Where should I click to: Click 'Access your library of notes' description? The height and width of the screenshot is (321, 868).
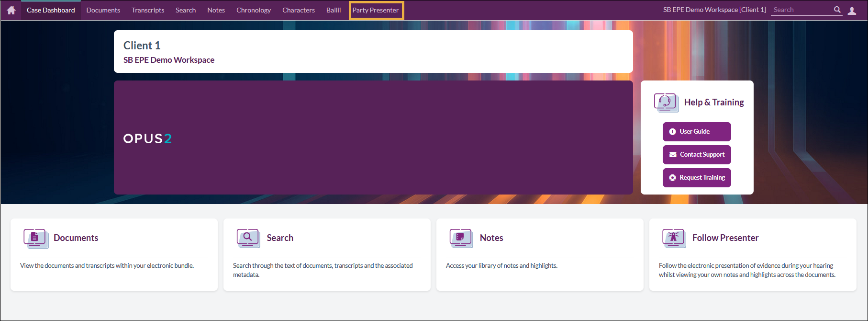(x=502, y=265)
